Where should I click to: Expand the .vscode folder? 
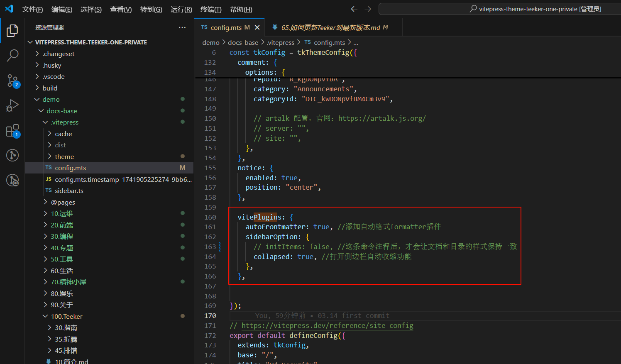point(54,76)
